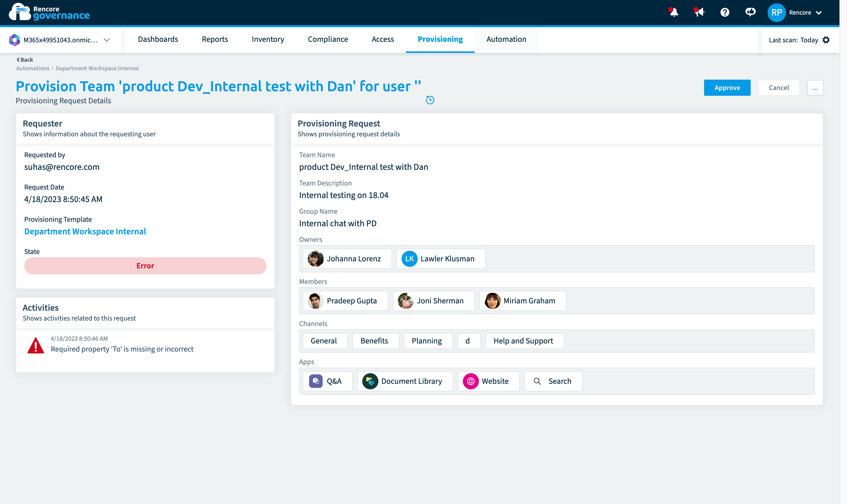Image resolution: width=847 pixels, height=504 pixels.
Task: Click Miriam Graham's avatar photo
Action: click(x=492, y=301)
